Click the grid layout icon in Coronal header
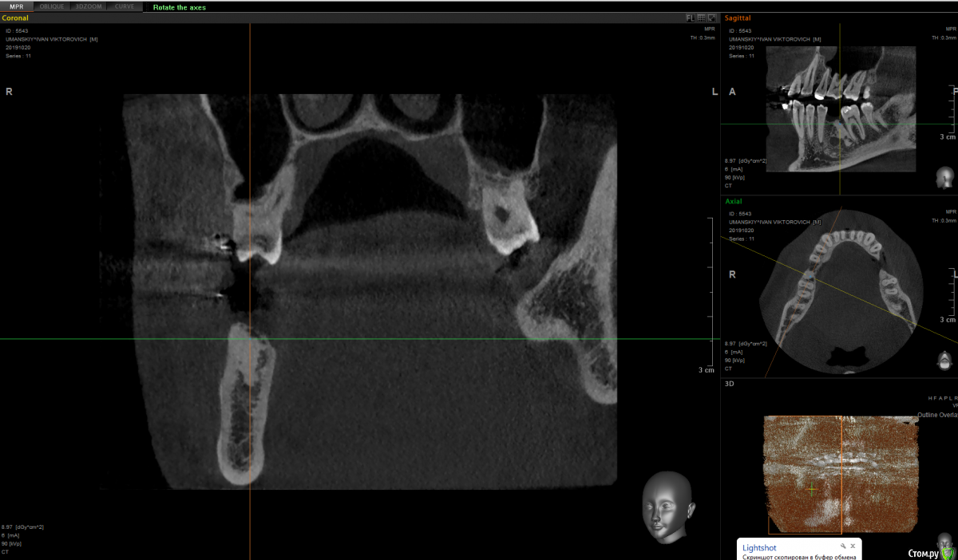The width and height of the screenshot is (958, 560). point(700,18)
